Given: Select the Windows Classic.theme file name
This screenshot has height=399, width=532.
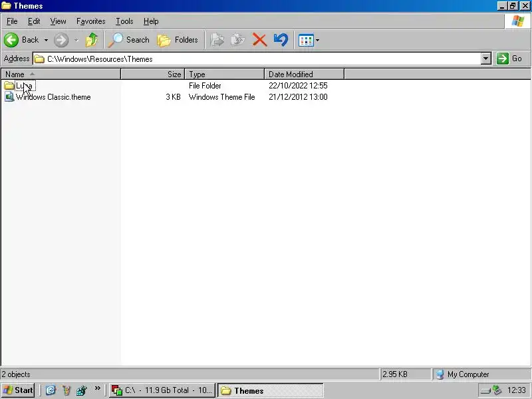Looking at the screenshot, I should (53, 97).
